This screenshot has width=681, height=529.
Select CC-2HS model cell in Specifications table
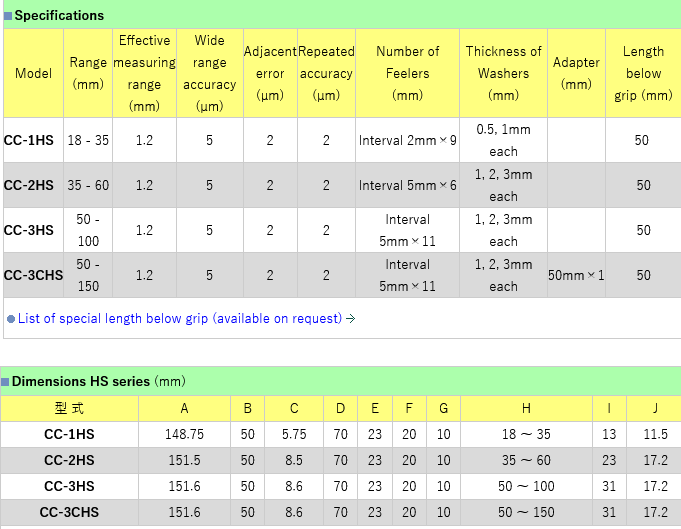coord(33,185)
